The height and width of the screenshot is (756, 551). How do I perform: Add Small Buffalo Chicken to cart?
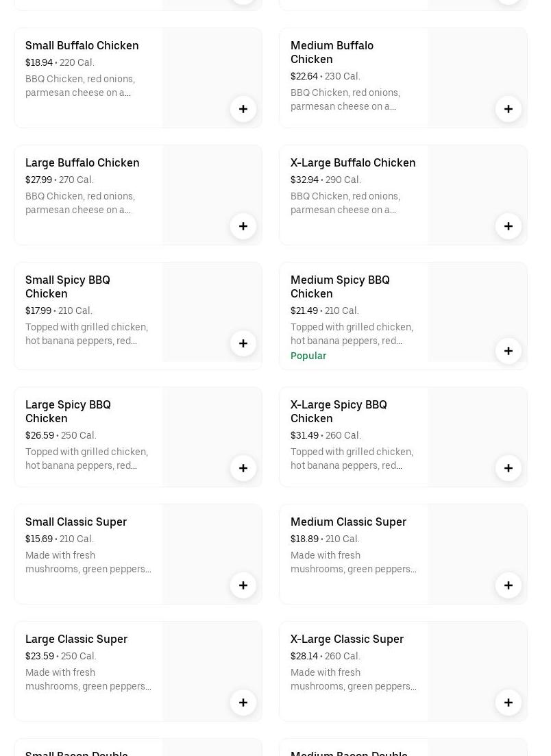coord(243,109)
